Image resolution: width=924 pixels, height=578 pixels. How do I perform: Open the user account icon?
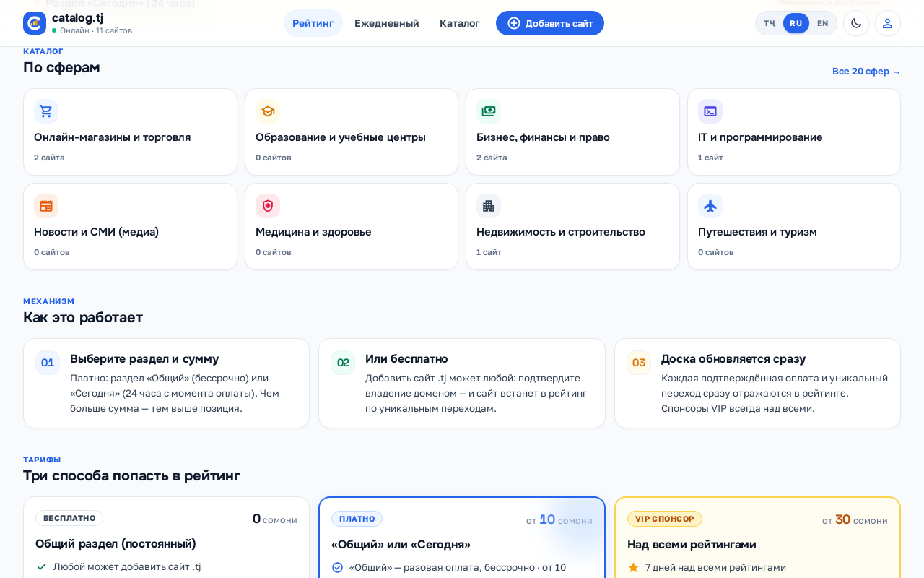888,23
